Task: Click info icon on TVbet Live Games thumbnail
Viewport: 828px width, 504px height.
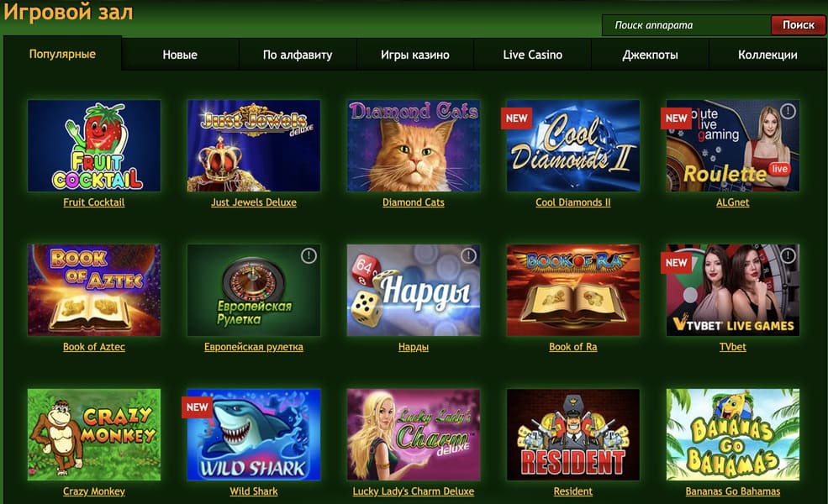Action: [x=788, y=256]
